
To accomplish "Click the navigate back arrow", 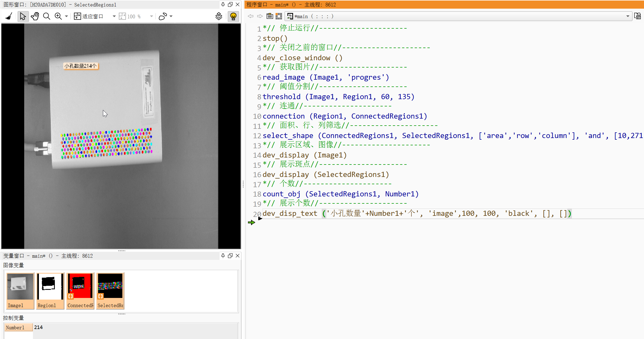I will click(250, 16).
